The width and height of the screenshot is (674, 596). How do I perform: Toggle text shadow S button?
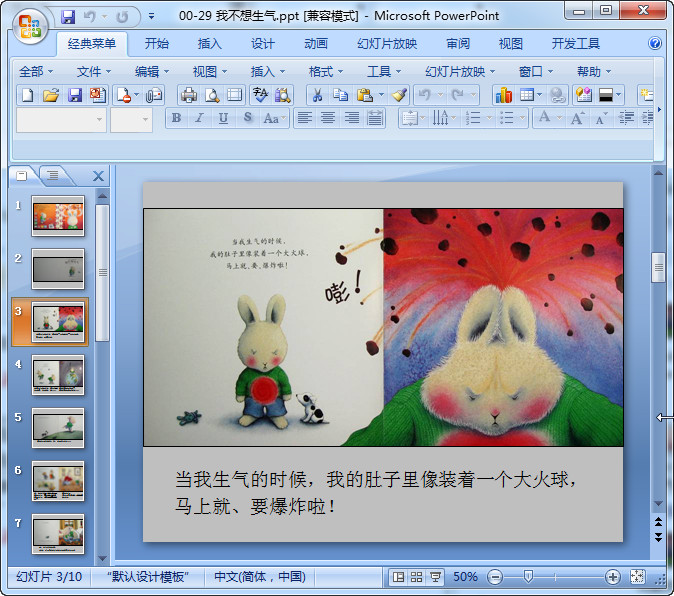tap(247, 118)
